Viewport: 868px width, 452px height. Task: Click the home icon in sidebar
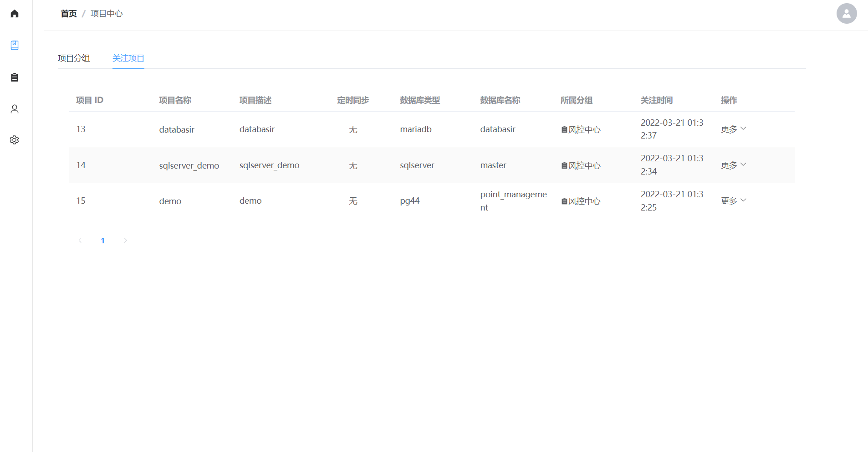pos(15,14)
